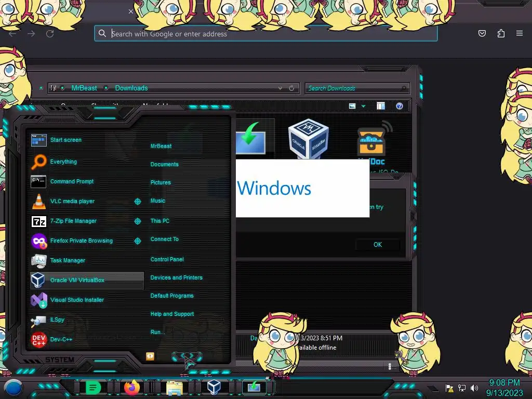This screenshot has height=399, width=532.
Task: Expand the VLC media player jump list
Action: click(137, 202)
